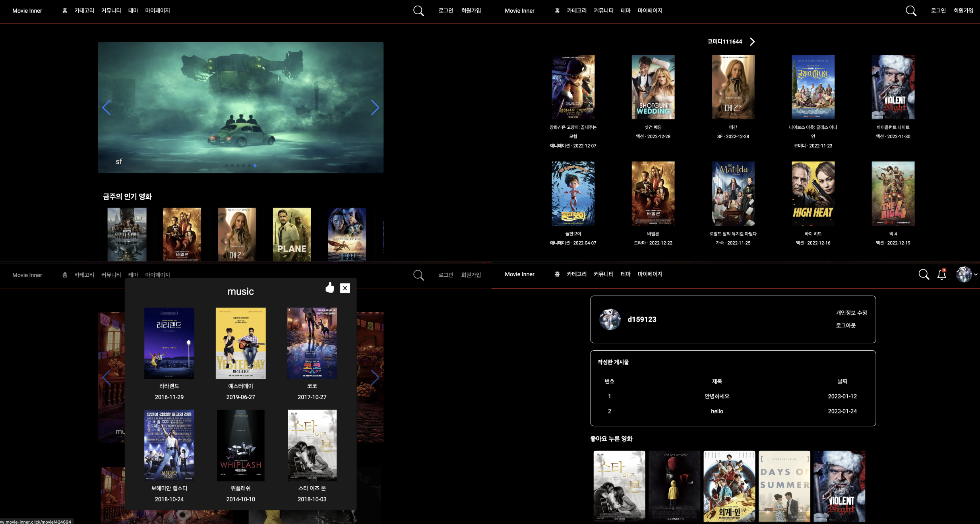Open the post titled hello
Screen dimensions: 980x524
[x=717, y=411]
